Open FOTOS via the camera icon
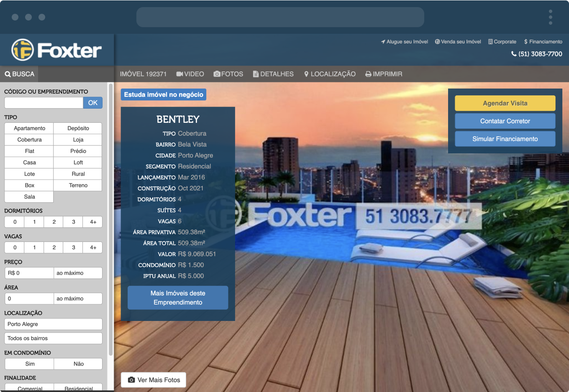The width and height of the screenshot is (569, 392). (x=217, y=74)
